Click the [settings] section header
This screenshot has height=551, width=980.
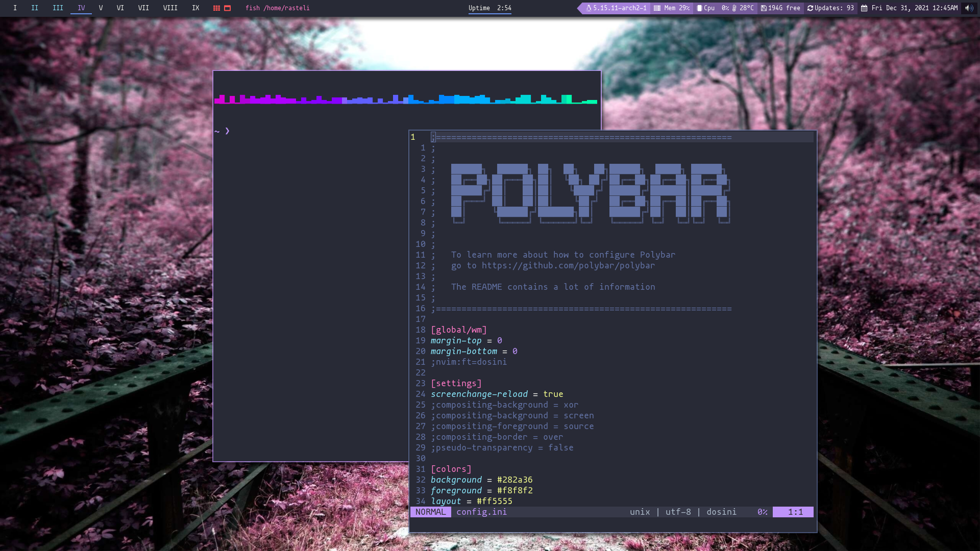coord(456,384)
